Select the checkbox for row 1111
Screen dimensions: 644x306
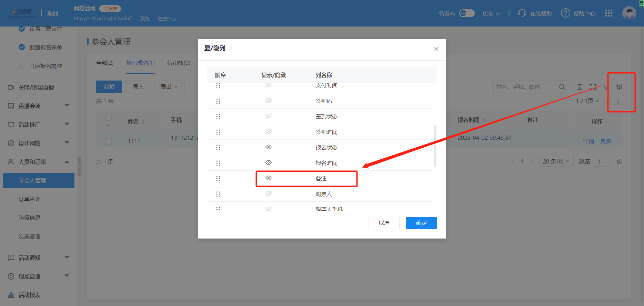[x=109, y=141]
